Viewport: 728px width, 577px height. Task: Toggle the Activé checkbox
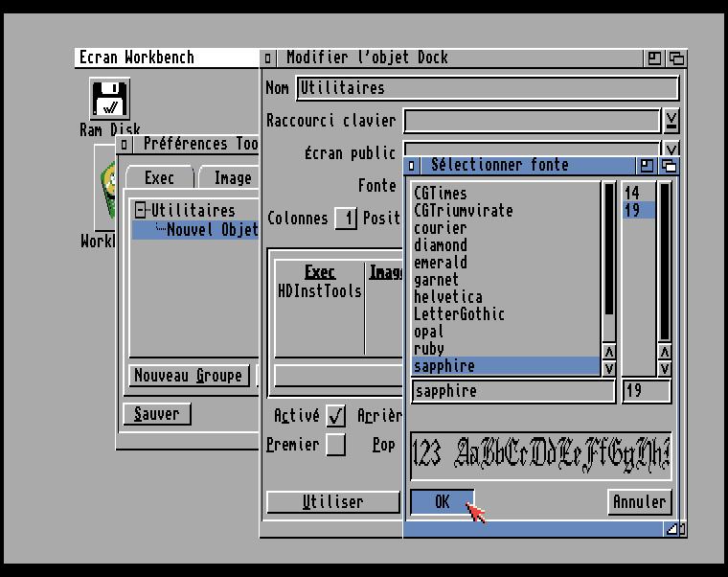pyautogui.click(x=335, y=416)
